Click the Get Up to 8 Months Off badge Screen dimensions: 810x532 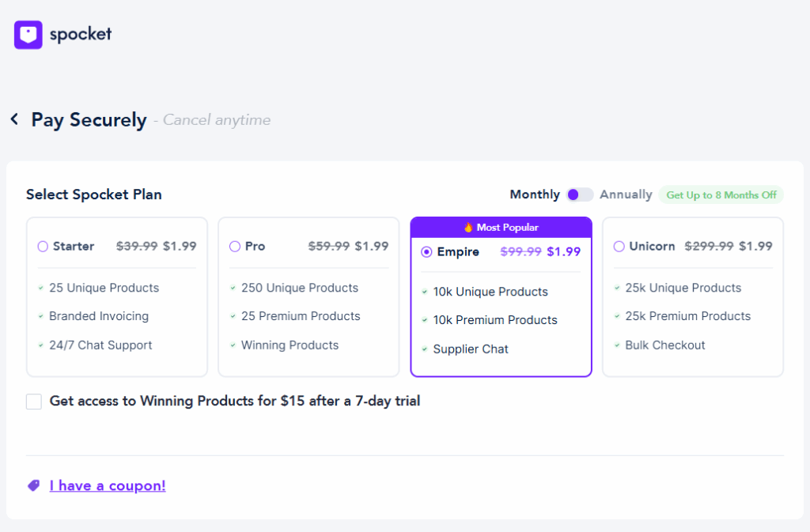pos(721,194)
